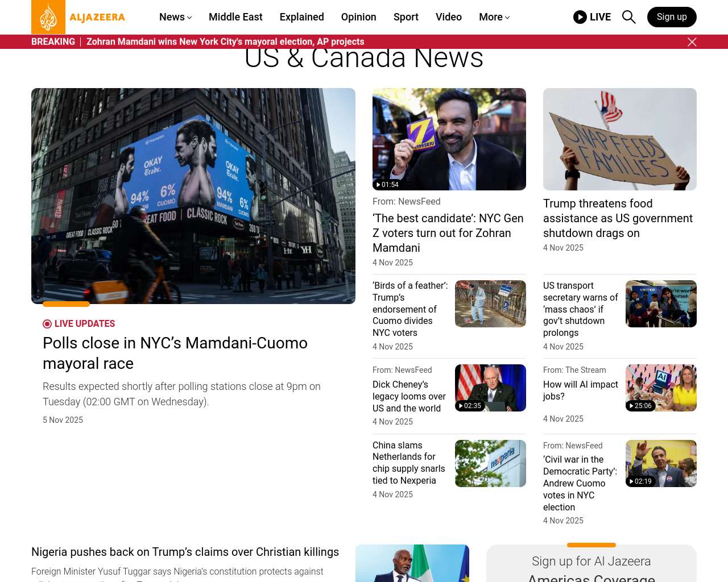The height and width of the screenshot is (582, 728).
Task: Click the Al Jazeera logo
Action: coord(78,17)
